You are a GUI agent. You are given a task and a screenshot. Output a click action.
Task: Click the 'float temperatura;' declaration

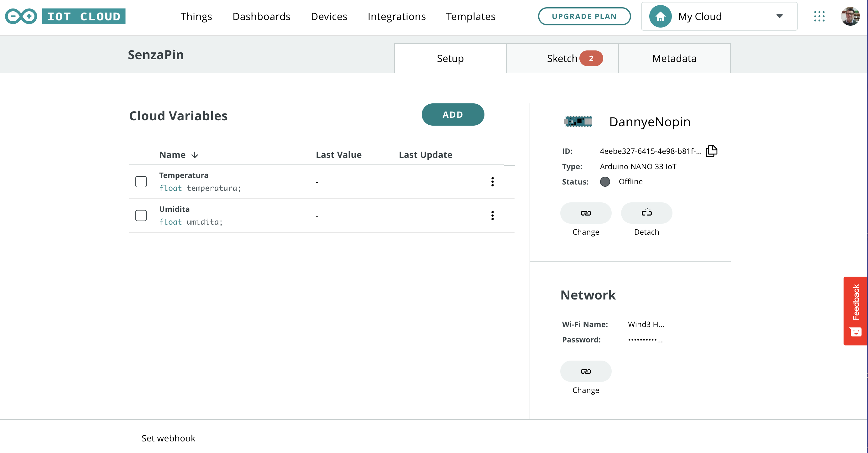pyautogui.click(x=200, y=188)
